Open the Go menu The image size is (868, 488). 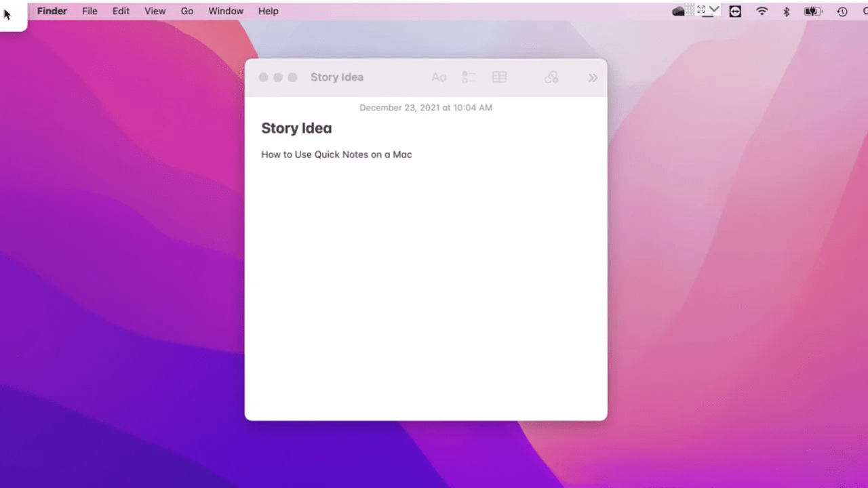coord(187,11)
